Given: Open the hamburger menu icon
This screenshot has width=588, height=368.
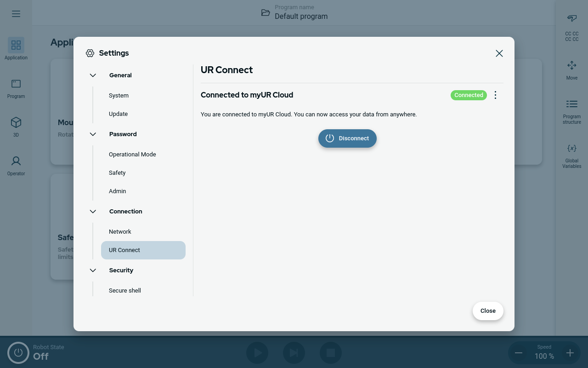Looking at the screenshot, I should tap(16, 14).
